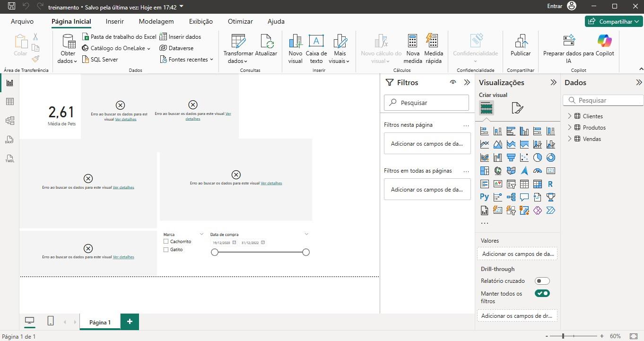
Task: Select the filled map visual
Action: (x=511, y=171)
